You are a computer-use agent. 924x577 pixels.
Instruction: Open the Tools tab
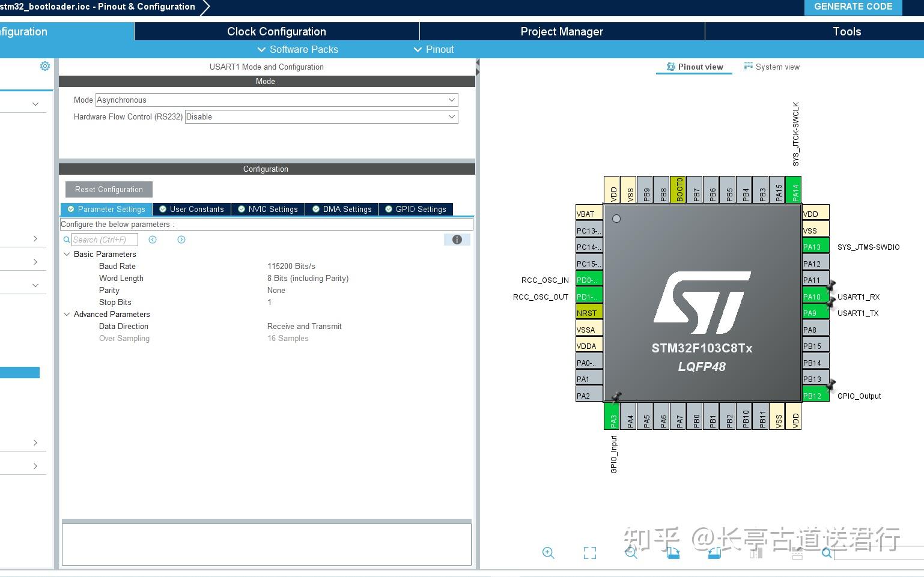pos(846,32)
